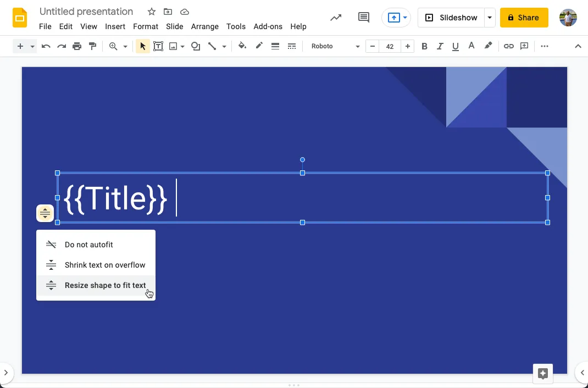The height and width of the screenshot is (388, 588).
Task: Activate the paint format tool
Action: click(x=93, y=46)
